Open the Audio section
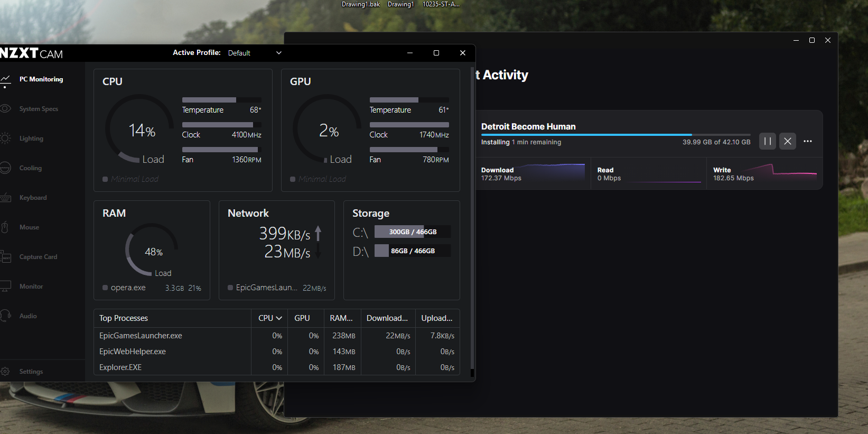Image resolution: width=868 pixels, height=434 pixels. (x=28, y=316)
